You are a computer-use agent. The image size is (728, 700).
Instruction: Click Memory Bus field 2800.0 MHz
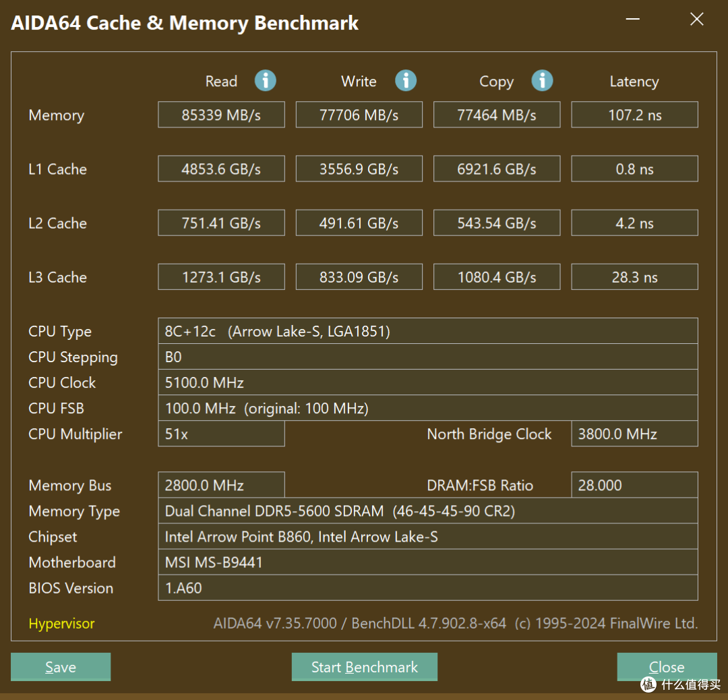[x=221, y=485]
